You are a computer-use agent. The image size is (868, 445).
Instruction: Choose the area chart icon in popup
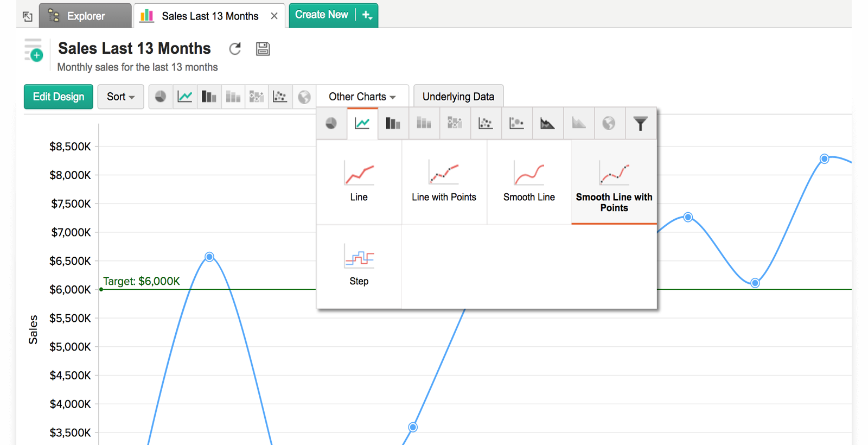point(547,124)
